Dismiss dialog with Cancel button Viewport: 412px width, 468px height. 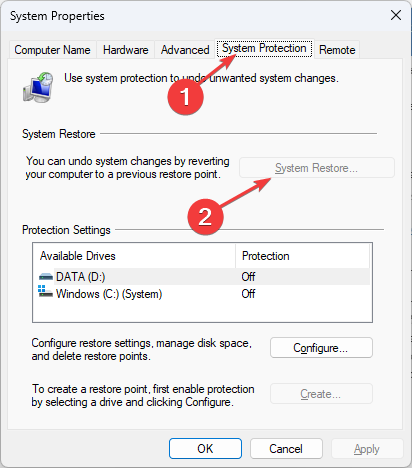coord(286,449)
